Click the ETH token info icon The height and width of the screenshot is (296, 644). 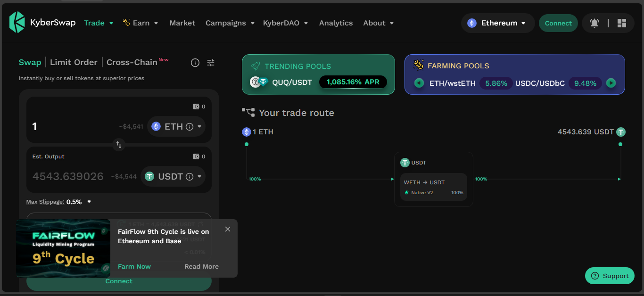pos(190,126)
